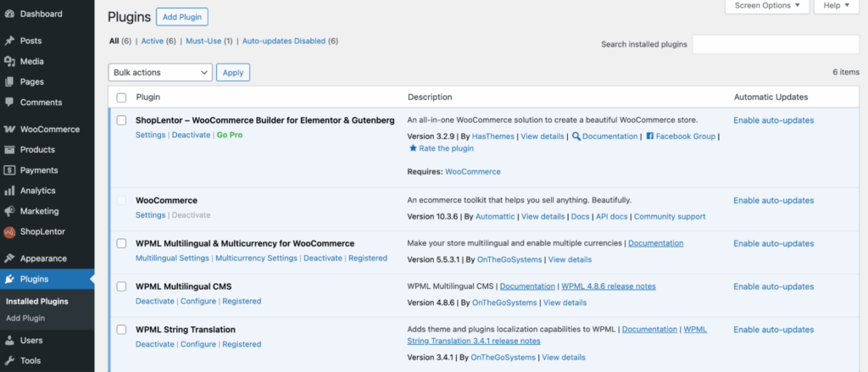Screen dimensions: 868x372
Task: Expand the Screen Options panel
Action: (766, 6)
